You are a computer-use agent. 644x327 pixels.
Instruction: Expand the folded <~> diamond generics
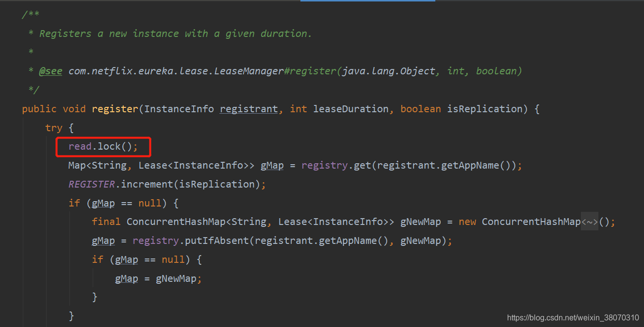[590, 222]
